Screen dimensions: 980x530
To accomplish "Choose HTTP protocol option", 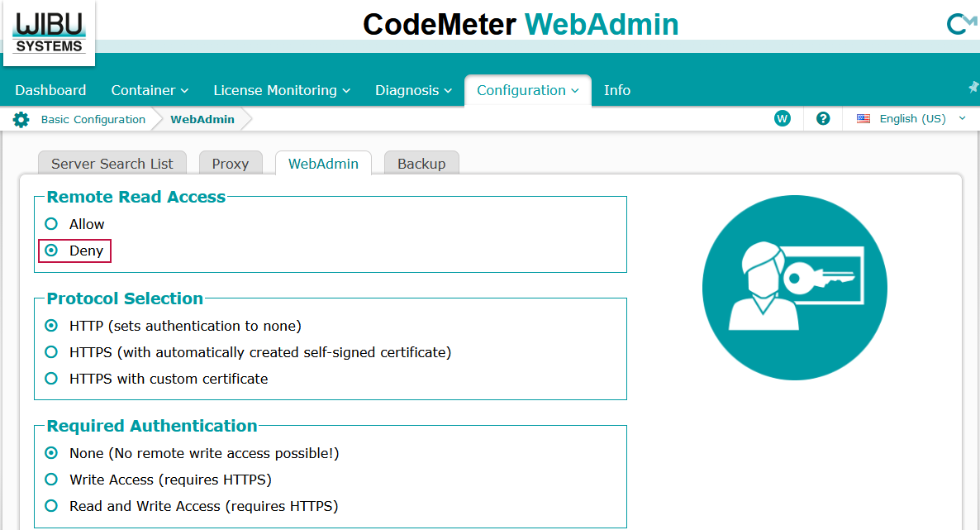I will click(x=51, y=326).
